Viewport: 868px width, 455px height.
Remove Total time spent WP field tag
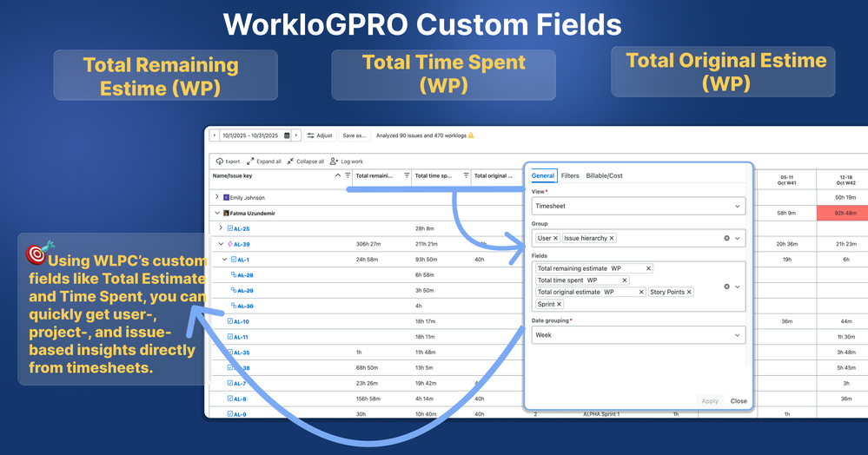tap(625, 280)
